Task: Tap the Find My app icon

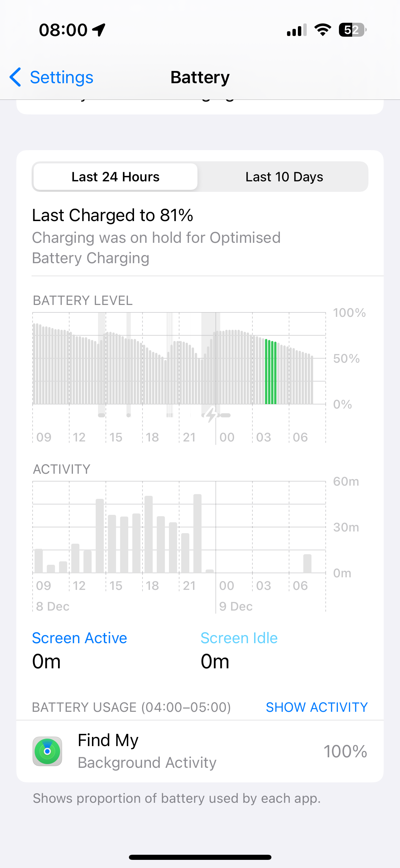Action: [47, 751]
